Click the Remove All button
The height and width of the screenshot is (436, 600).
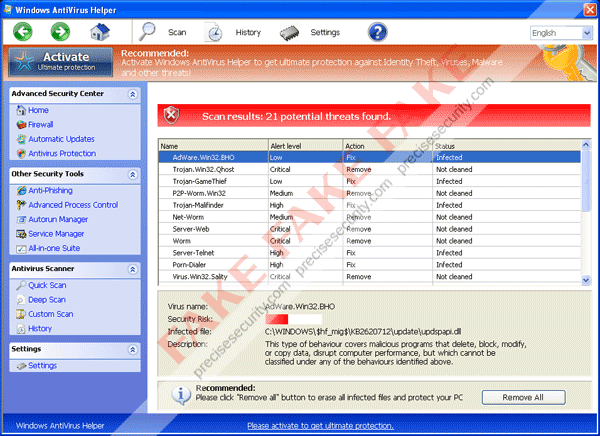pyautogui.click(x=523, y=397)
